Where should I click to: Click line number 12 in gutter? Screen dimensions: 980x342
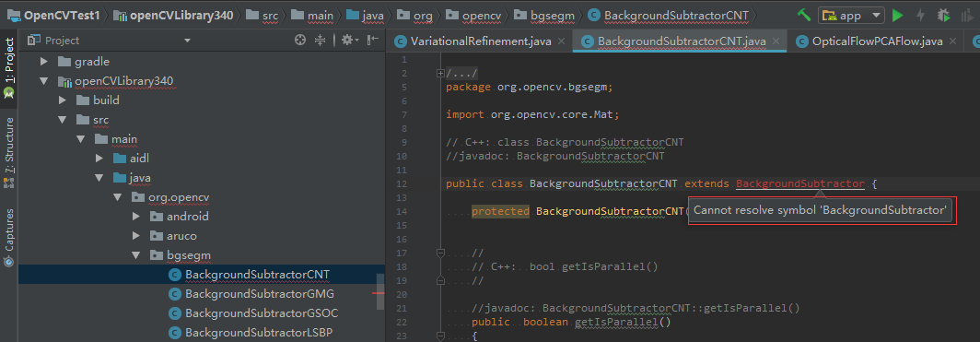tap(402, 183)
